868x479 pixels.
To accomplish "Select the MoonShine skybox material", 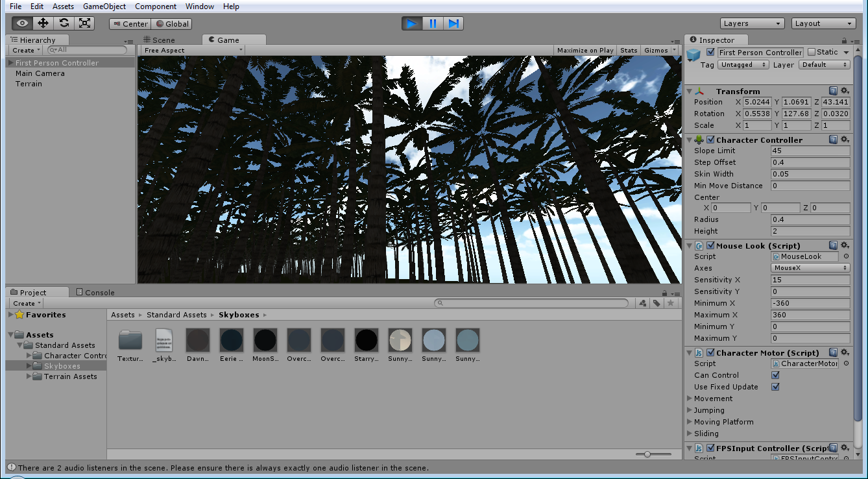I will tap(265, 340).
